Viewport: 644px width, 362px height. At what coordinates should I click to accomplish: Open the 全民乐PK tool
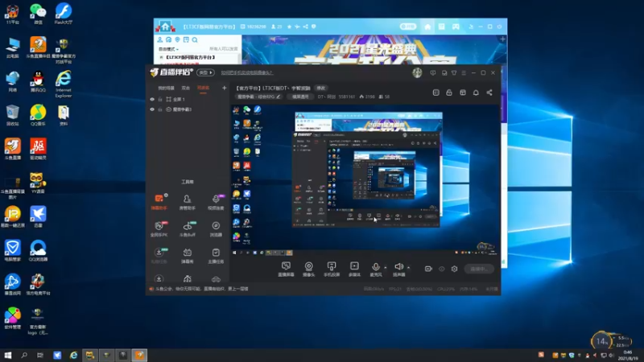pyautogui.click(x=159, y=229)
